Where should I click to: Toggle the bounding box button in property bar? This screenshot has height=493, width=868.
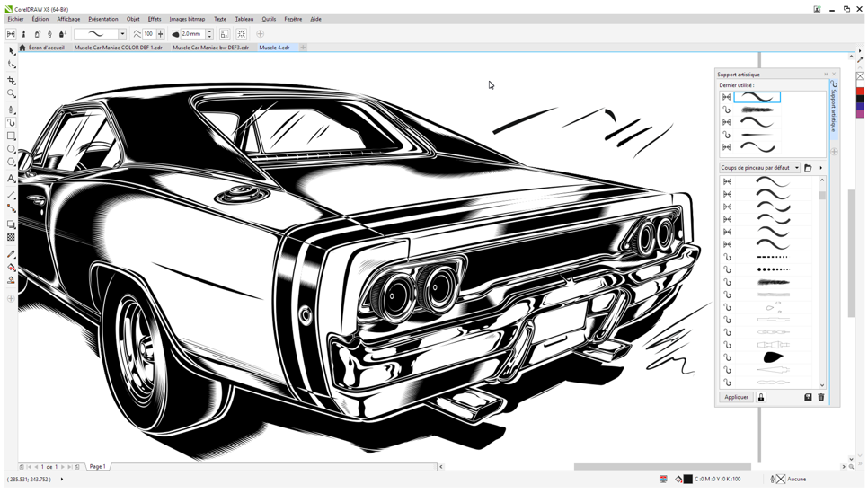[x=242, y=34]
